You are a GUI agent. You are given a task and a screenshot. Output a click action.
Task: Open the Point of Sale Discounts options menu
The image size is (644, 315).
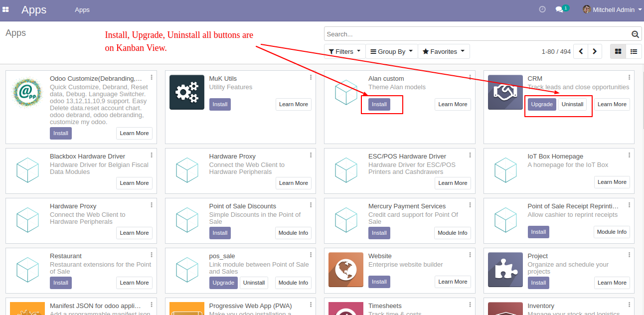tap(311, 205)
